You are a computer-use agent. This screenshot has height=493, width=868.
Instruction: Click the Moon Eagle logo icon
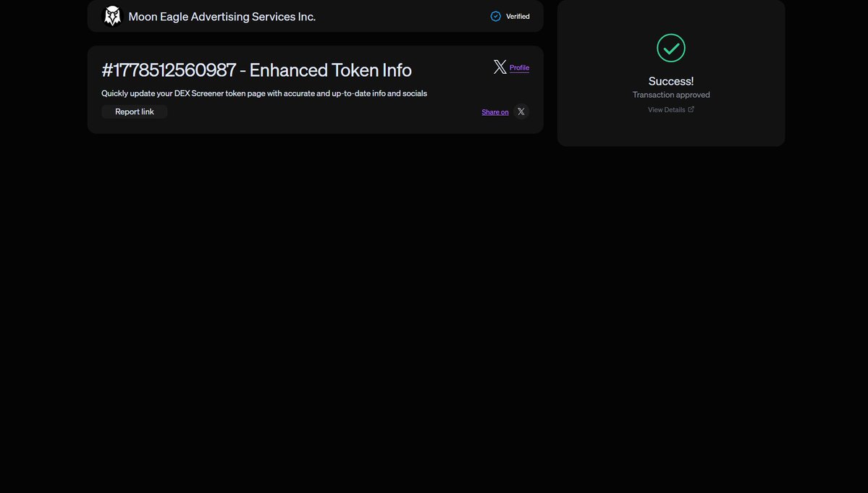coord(112,16)
